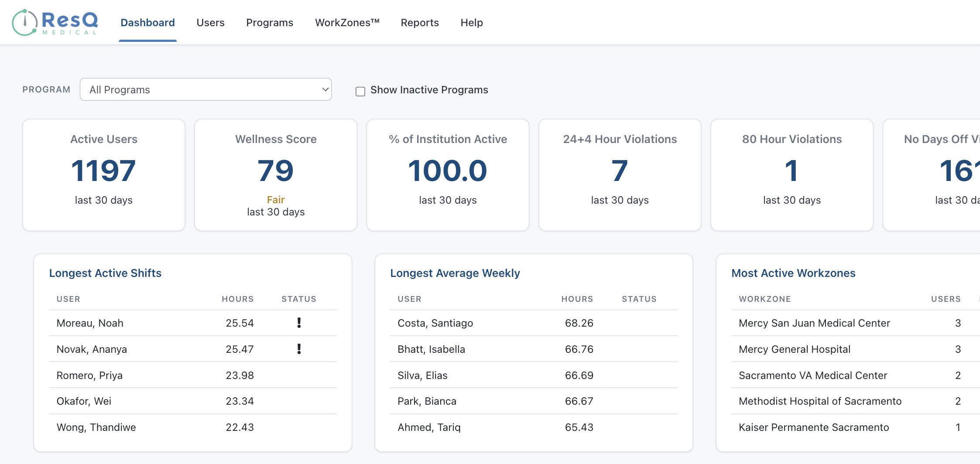The width and height of the screenshot is (980, 464).
Task: Click Longest Average Weekly heading
Action: coord(455,273)
